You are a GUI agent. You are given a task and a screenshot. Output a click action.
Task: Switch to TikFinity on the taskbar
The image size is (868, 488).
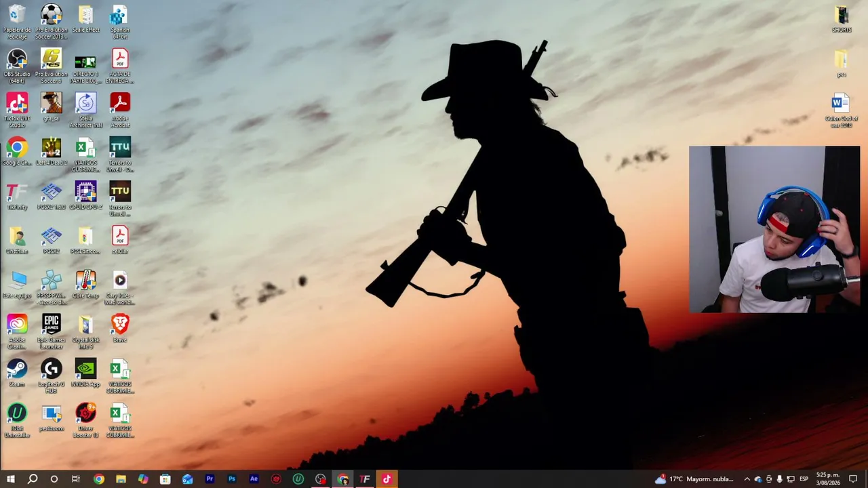pos(365,479)
